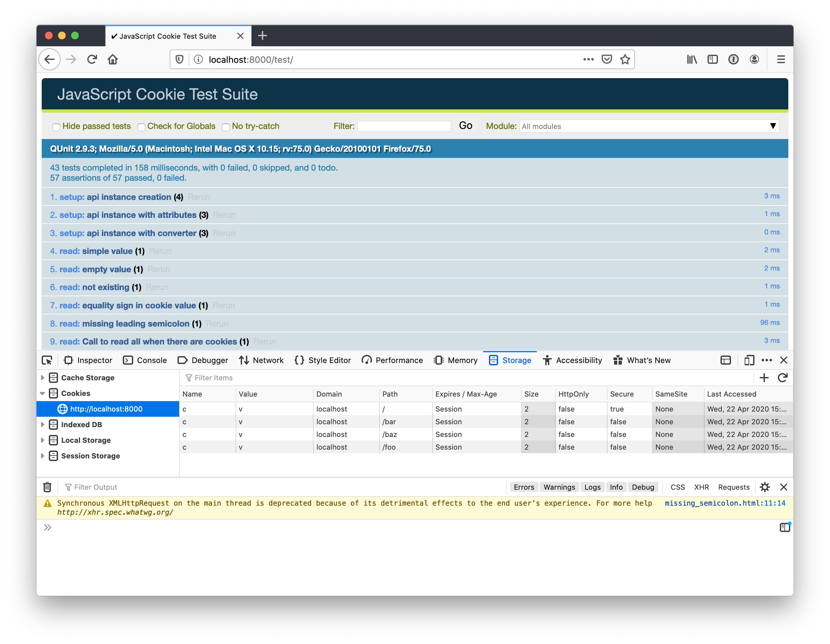Open the All modules dropdown
The height and width of the screenshot is (644, 830).
point(649,126)
